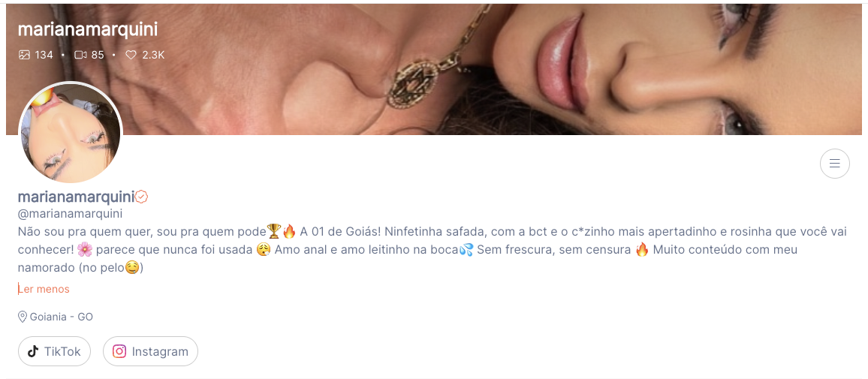Click the location pin icon
This screenshot has width=868, height=379.
[x=23, y=317]
